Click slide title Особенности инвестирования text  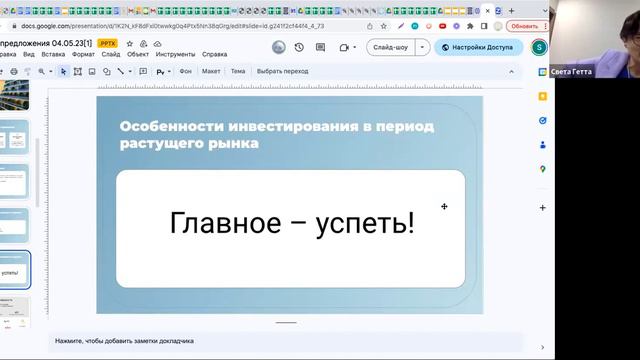pyautogui.click(x=277, y=135)
